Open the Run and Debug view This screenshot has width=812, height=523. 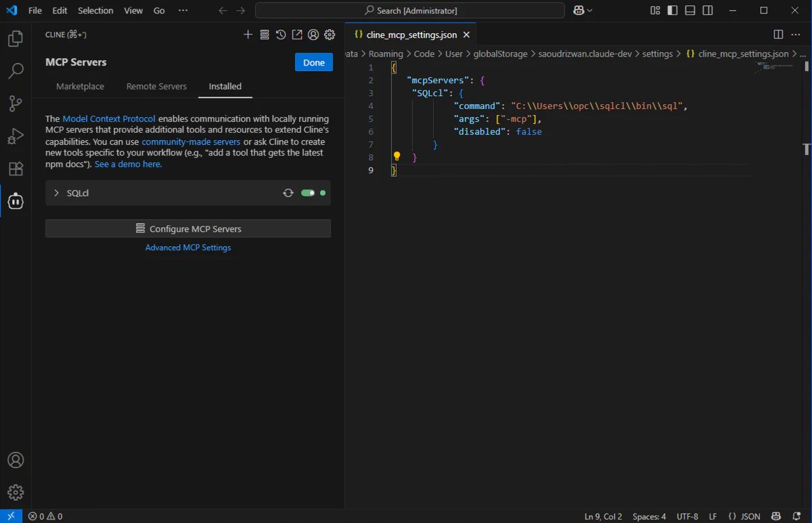coord(16,136)
